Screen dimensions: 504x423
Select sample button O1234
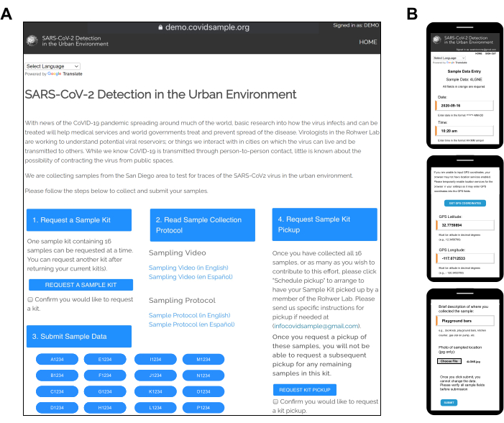[x=203, y=391]
